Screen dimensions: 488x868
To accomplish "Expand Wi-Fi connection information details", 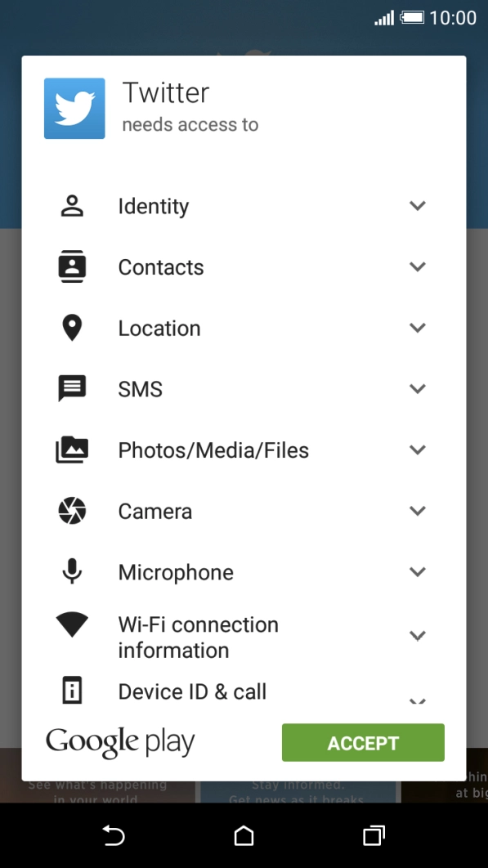I will point(418,636).
